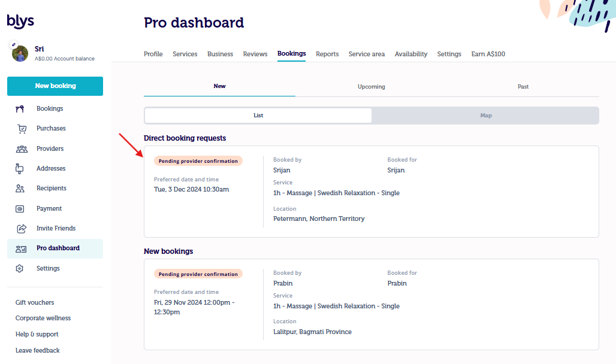Select the Bookings top tab

pyautogui.click(x=291, y=53)
